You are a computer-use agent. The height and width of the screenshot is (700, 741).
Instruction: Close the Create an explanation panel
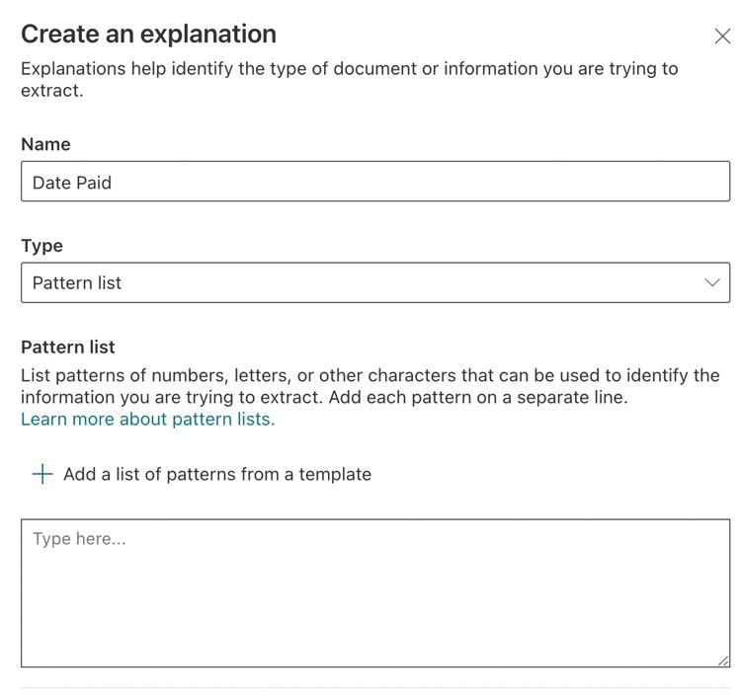(x=721, y=37)
